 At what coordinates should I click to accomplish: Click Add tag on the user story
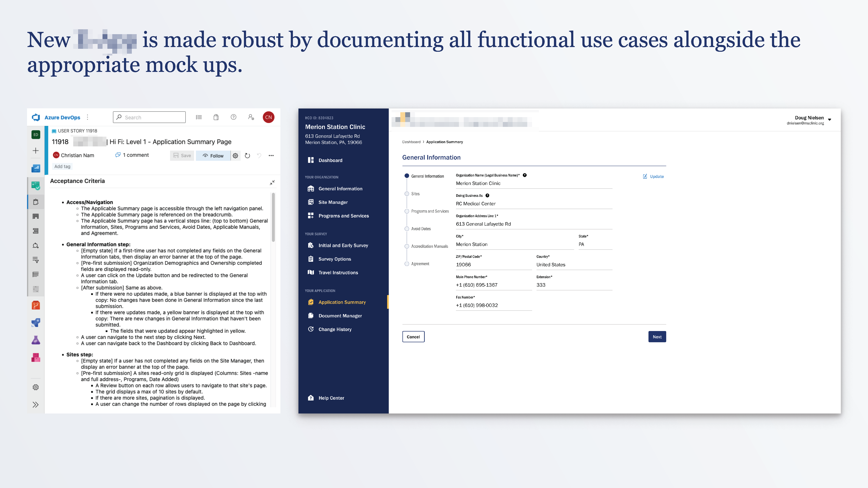(62, 166)
